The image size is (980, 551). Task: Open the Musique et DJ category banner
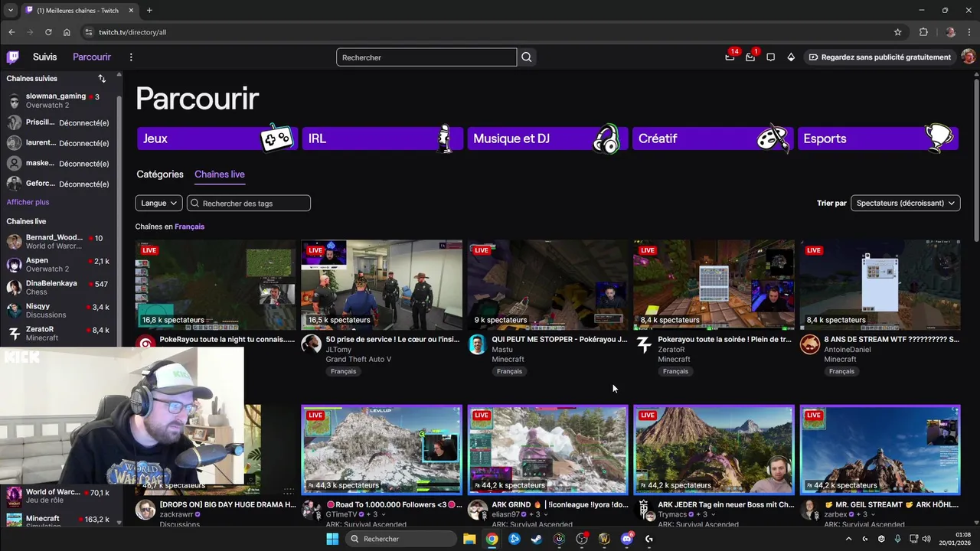(547, 139)
